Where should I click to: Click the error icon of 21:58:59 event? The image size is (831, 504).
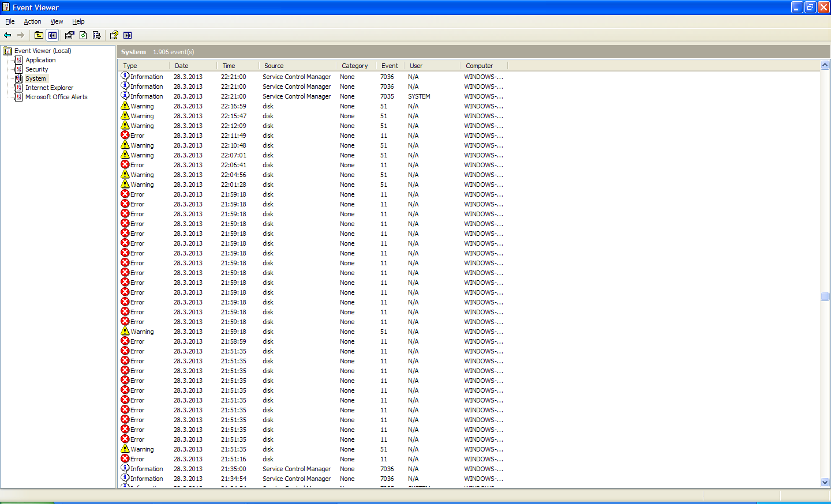[x=125, y=341]
